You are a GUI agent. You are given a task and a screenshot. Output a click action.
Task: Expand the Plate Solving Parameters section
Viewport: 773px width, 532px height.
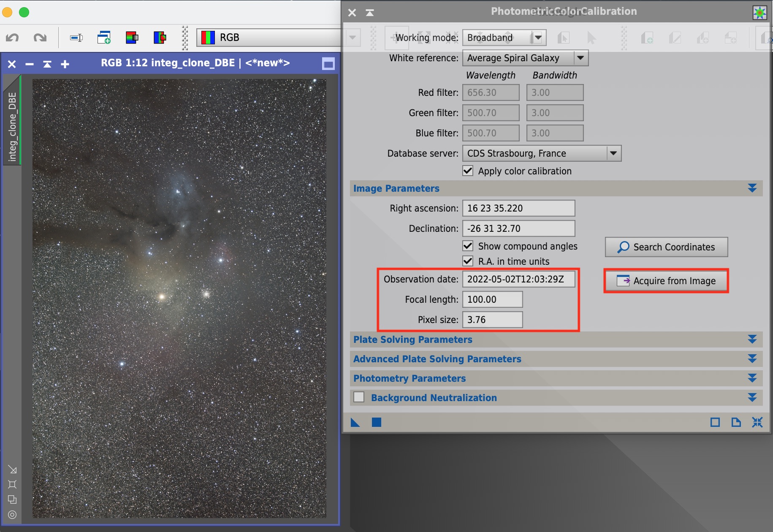752,339
